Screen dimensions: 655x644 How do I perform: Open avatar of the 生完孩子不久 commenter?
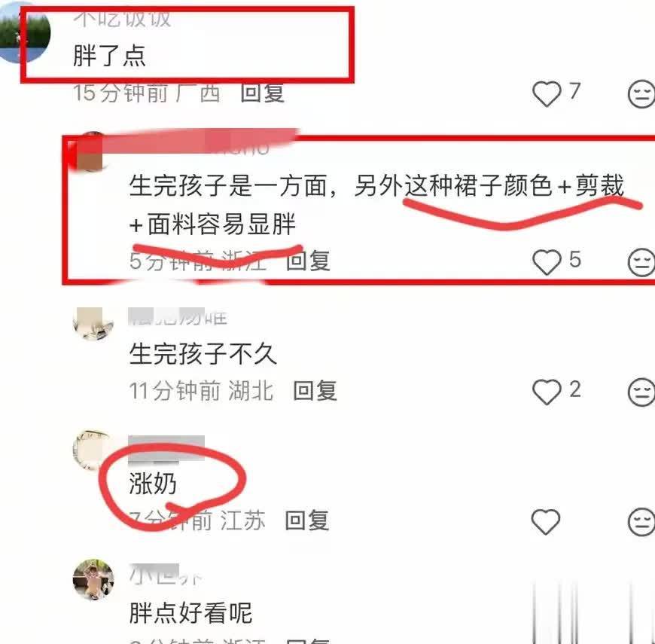coord(93,323)
